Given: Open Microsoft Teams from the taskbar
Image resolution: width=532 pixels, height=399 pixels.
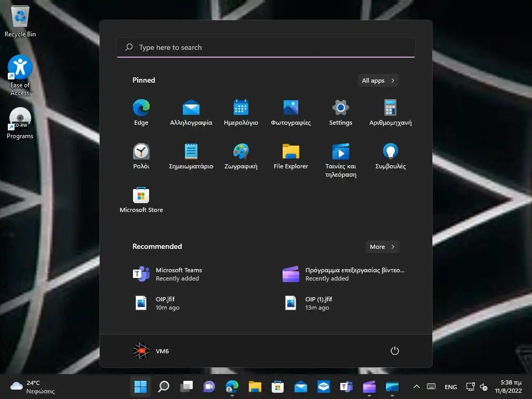Looking at the screenshot, I should coord(347,387).
